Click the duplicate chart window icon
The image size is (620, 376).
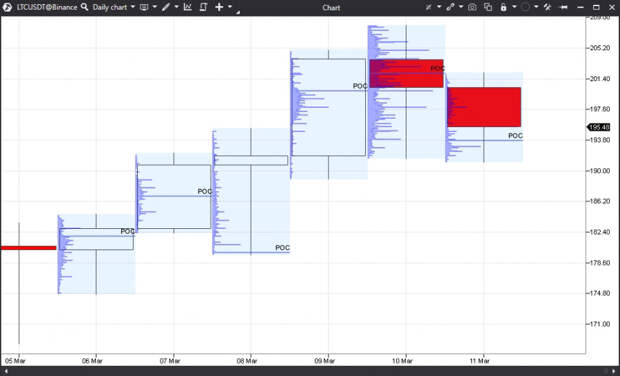[x=488, y=7]
